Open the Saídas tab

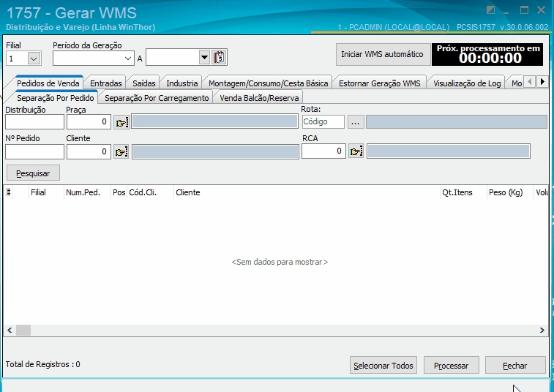(x=143, y=83)
